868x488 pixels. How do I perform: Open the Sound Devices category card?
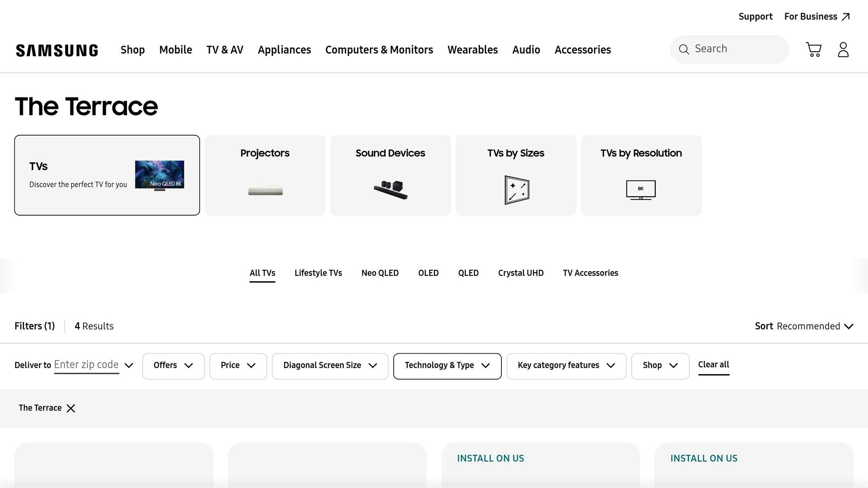tap(390, 175)
